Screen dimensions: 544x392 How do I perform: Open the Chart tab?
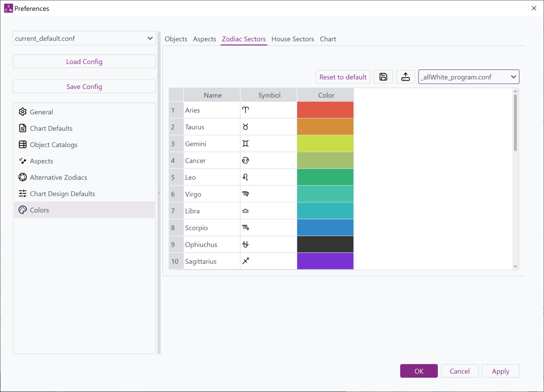(328, 39)
